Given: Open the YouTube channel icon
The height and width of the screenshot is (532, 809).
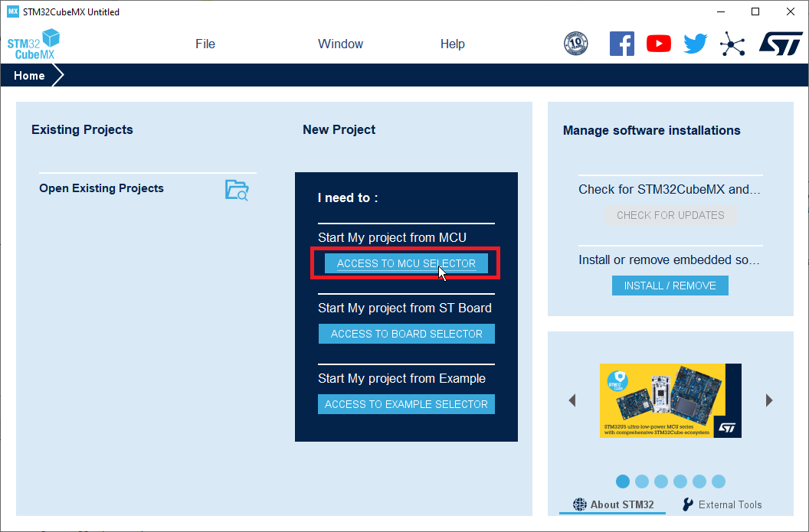Looking at the screenshot, I should [x=658, y=44].
